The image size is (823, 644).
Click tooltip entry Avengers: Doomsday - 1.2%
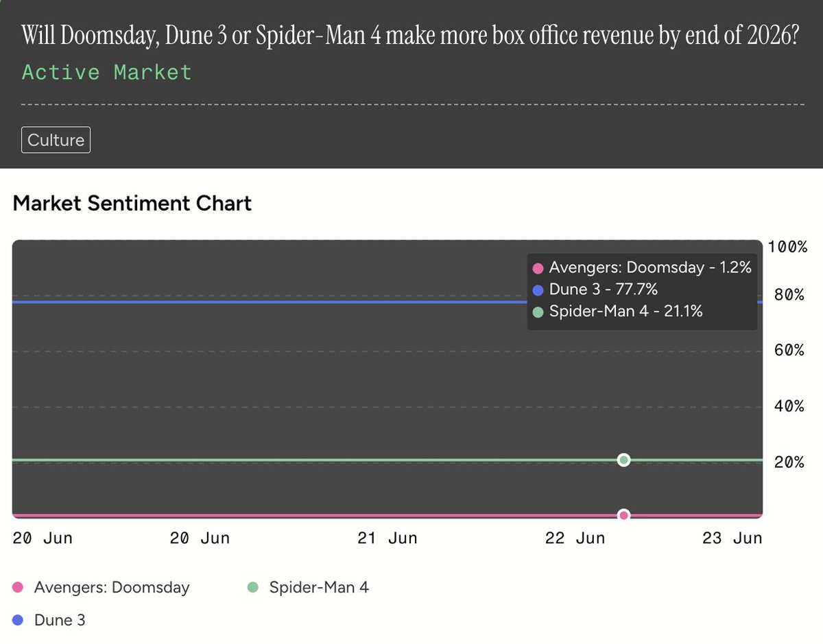tap(642, 268)
